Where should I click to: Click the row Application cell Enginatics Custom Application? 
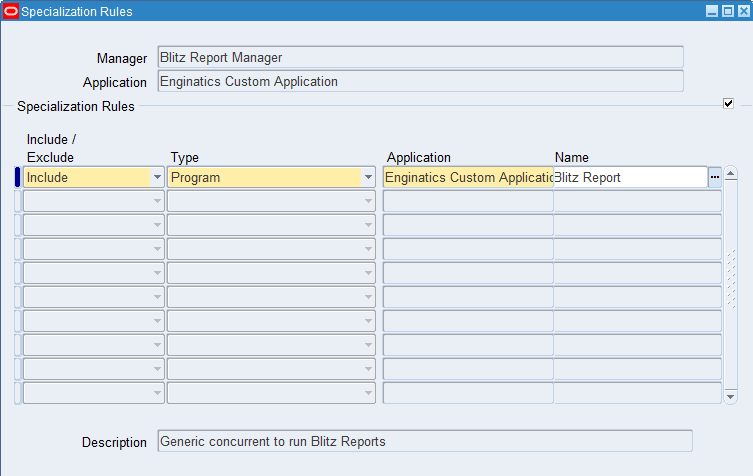[x=468, y=177]
